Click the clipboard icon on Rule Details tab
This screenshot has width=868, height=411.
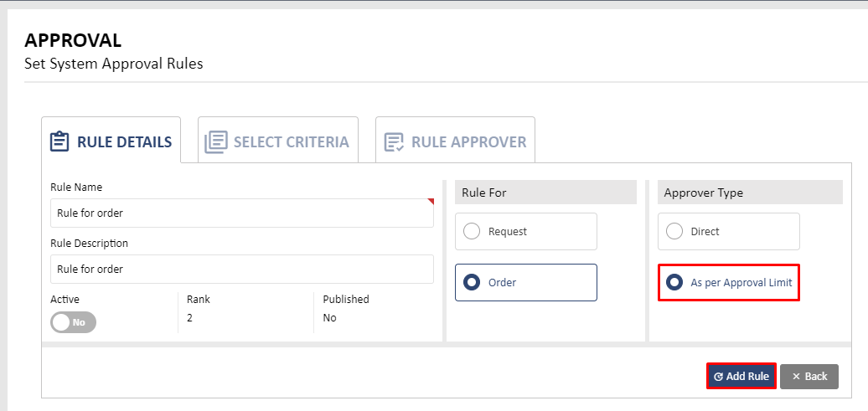(59, 141)
